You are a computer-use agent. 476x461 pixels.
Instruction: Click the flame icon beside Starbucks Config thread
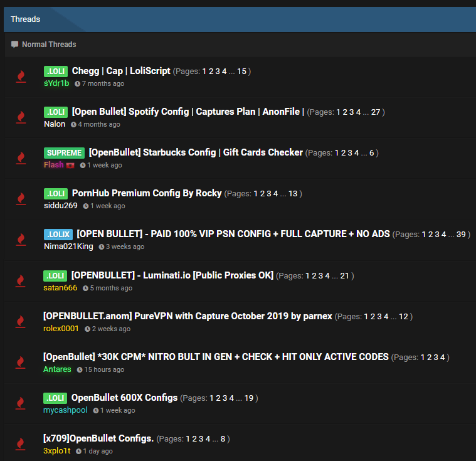coord(21,158)
